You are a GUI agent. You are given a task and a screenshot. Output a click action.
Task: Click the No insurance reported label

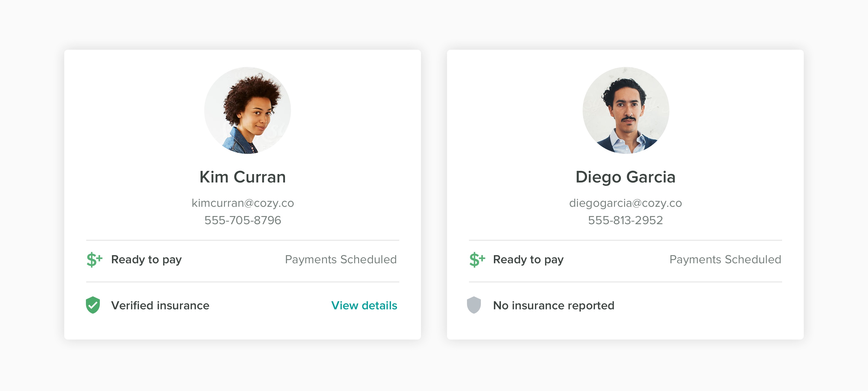coord(553,305)
